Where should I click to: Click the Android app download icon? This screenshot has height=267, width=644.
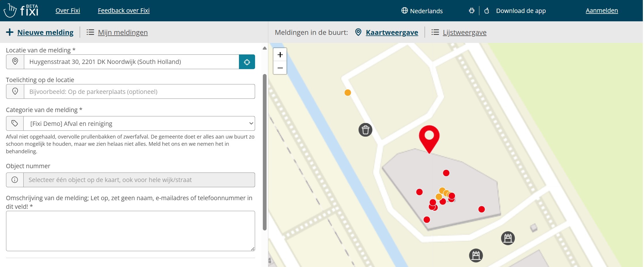pos(472,11)
